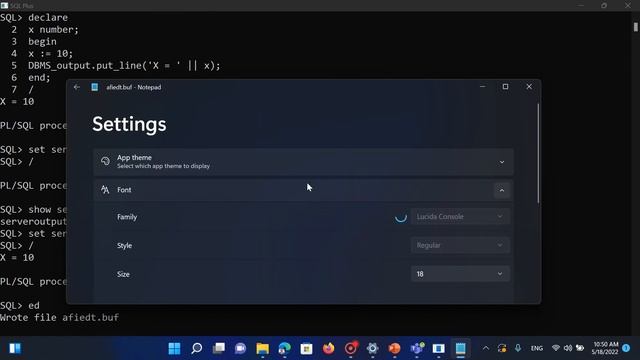Open the font Family dropdown

(460, 217)
